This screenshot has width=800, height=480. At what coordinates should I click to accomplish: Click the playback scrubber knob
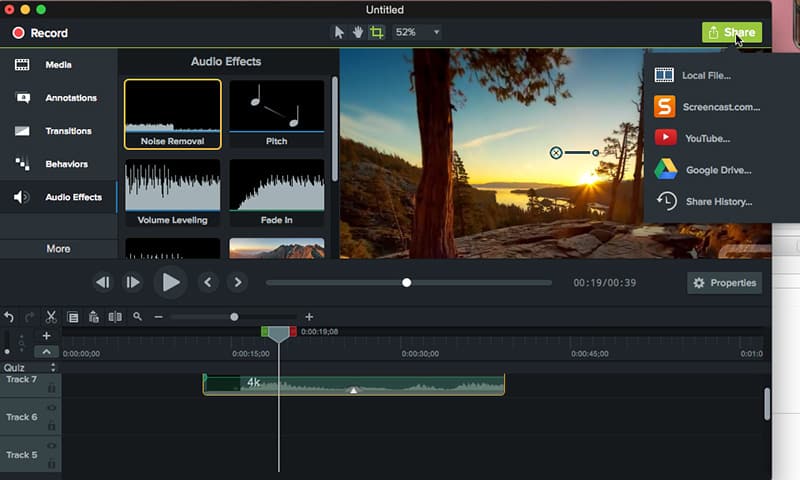tap(407, 283)
